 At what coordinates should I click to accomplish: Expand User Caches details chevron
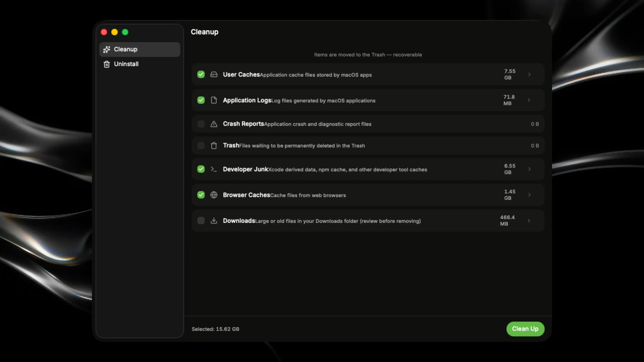point(529,74)
